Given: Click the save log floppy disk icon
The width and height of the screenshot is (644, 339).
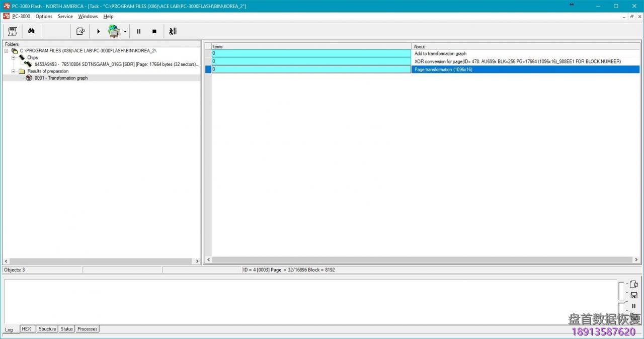Looking at the screenshot, I should click(x=634, y=295).
